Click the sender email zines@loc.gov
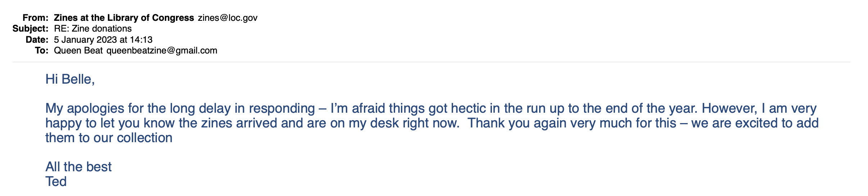The image size is (868, 196). 227,18
